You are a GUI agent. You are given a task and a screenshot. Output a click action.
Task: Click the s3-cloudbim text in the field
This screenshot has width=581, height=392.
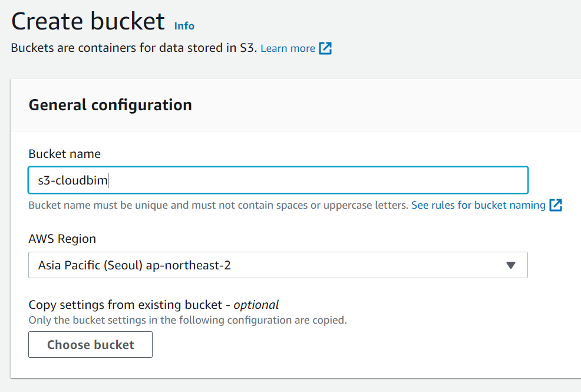[72, 180]
